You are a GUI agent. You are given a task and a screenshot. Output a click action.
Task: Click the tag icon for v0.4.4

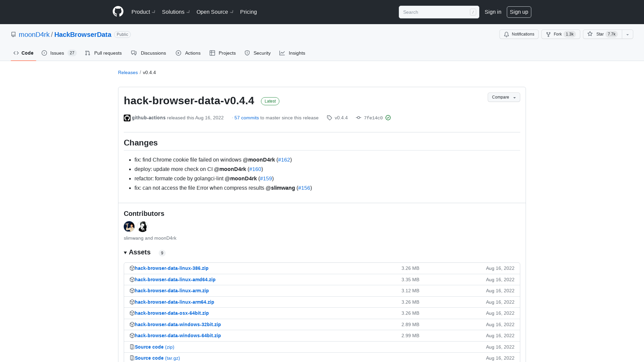coord(329,118)
